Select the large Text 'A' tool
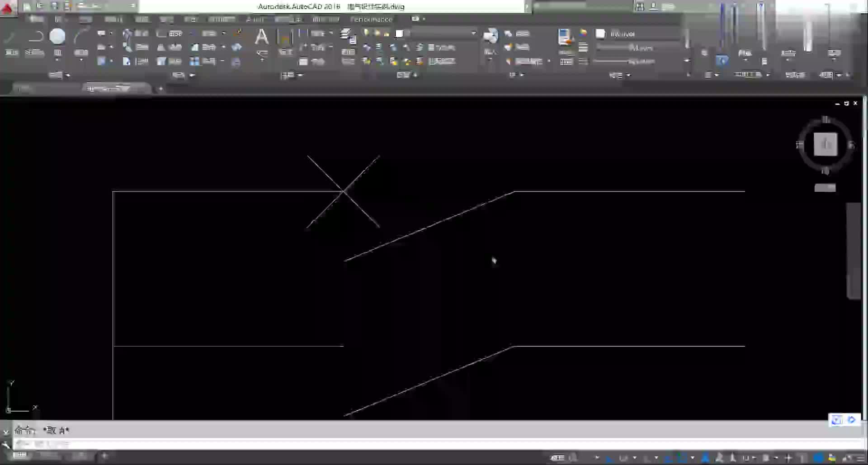 (262, 37)
